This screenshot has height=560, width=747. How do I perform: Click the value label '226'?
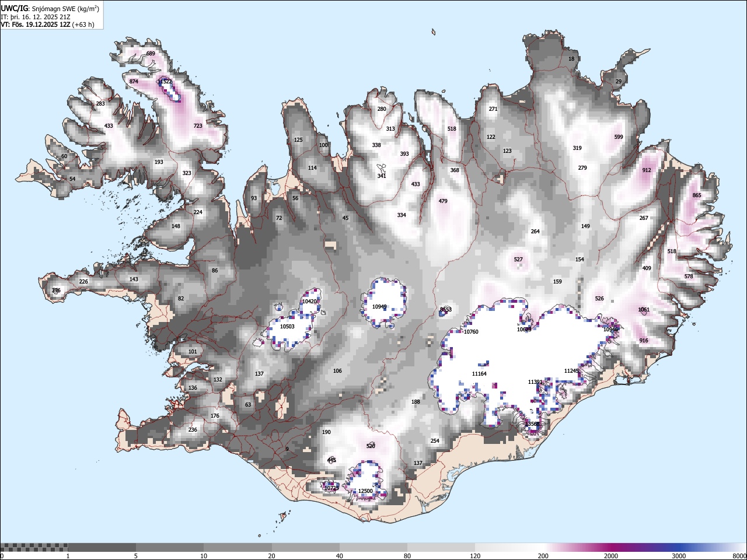(83, 282)
